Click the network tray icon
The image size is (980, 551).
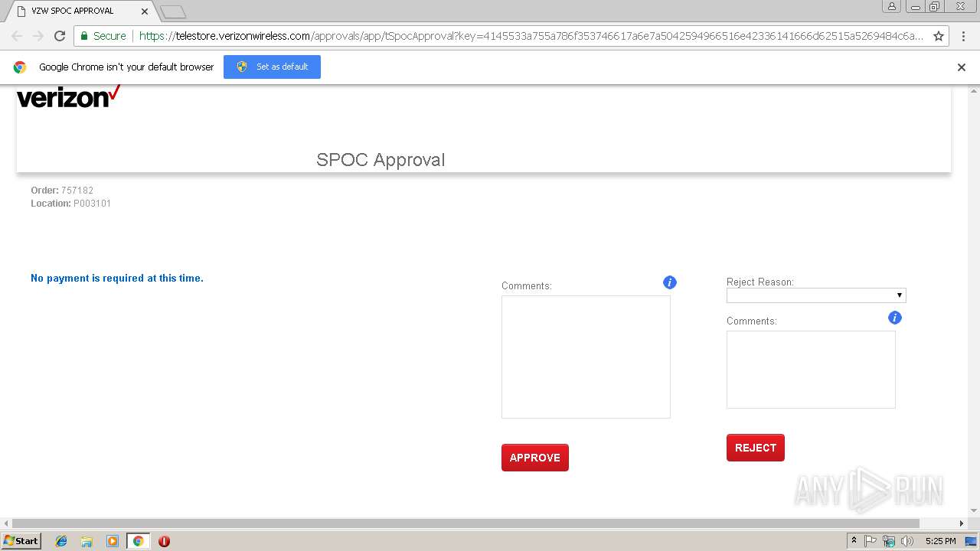889,541
